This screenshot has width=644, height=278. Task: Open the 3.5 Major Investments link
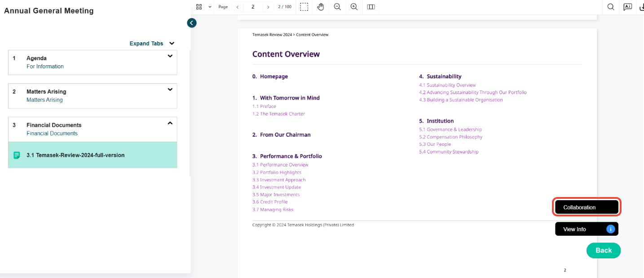tap(276, 195)
